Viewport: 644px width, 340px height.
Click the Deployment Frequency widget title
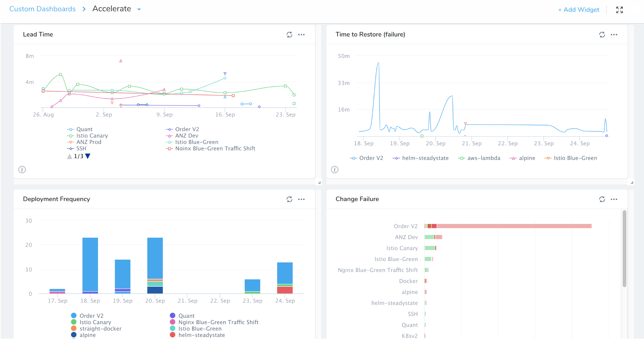(x=57, y=199)
